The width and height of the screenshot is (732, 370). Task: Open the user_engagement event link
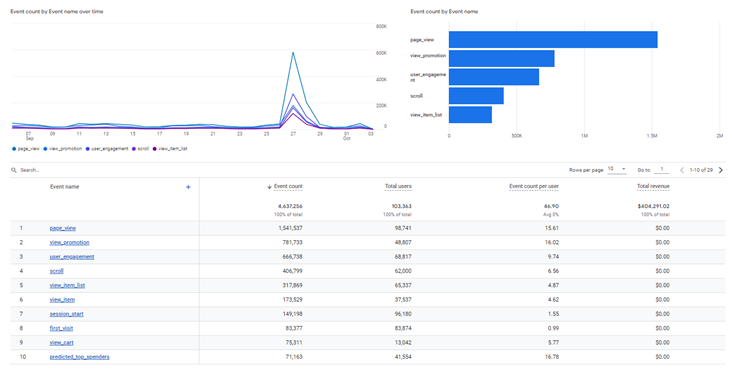click(x=72, y=257)
